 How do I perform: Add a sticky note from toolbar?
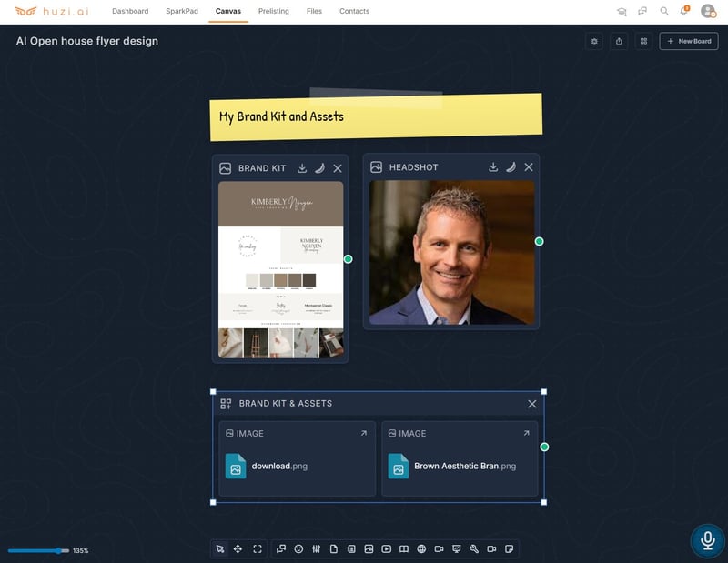coord(510,548)
